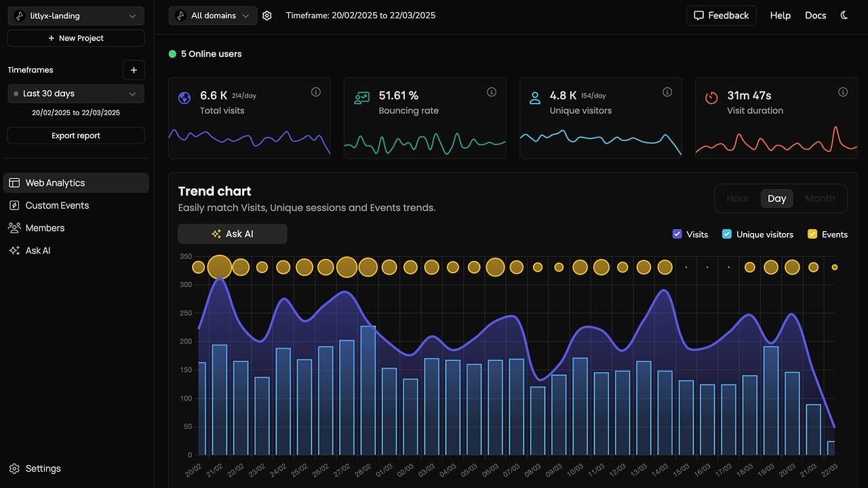Click the largest events bubble on 21/02
Image resolution: width=868 pixels, height=488 pixels.
[219, 267]
